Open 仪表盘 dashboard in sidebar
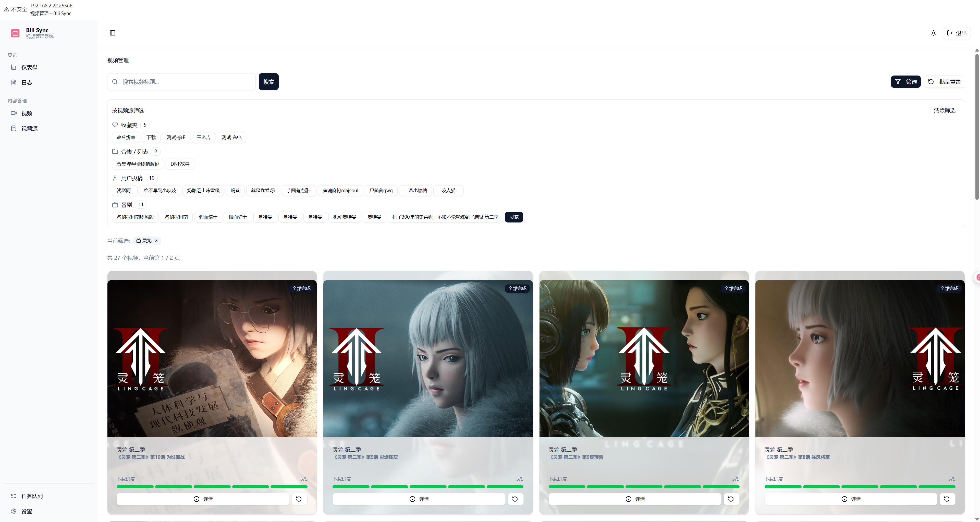980x522 pixels. 29,67
